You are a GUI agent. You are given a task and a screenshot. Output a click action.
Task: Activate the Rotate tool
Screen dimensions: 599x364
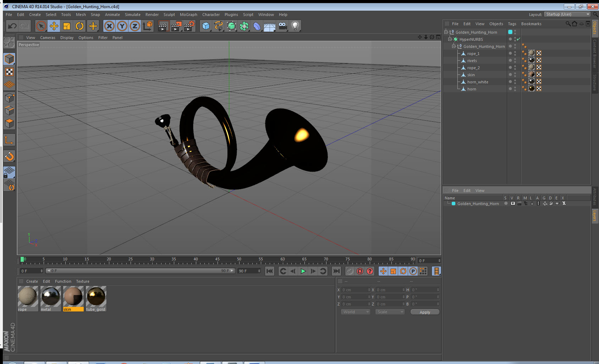tap(80, 26)
